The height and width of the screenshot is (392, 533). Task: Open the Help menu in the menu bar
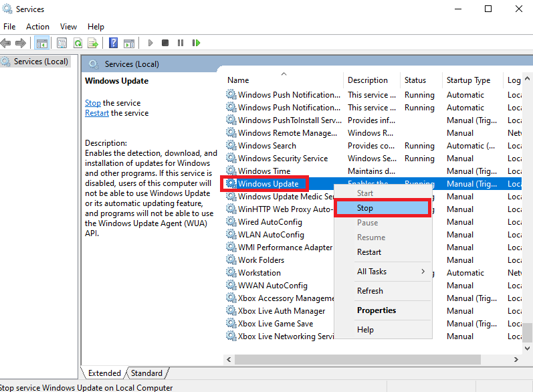point(96,27)
